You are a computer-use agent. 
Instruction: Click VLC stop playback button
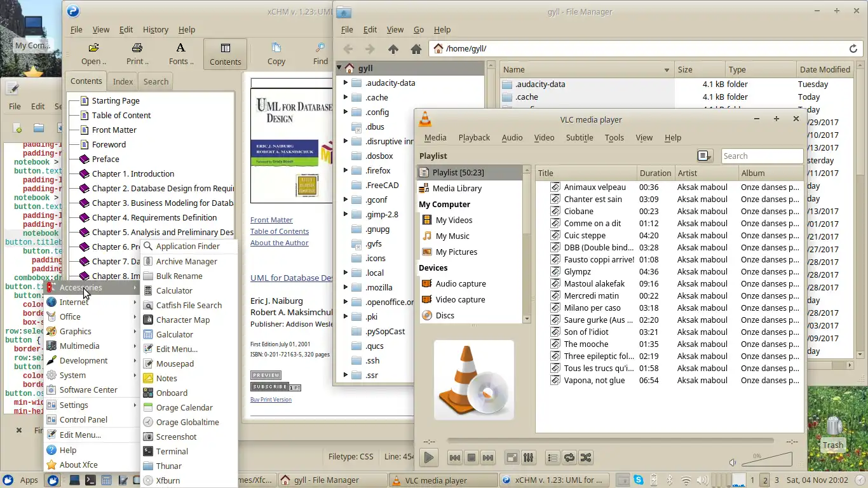coord(471,457)
